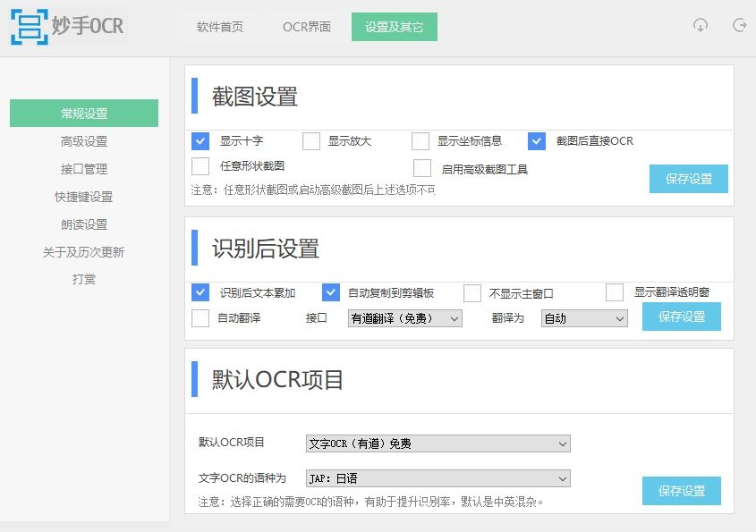Screen dimensions: 756x532
Task: Click 保存设置 in the 截图设置 section
Action: pos(689,179)
